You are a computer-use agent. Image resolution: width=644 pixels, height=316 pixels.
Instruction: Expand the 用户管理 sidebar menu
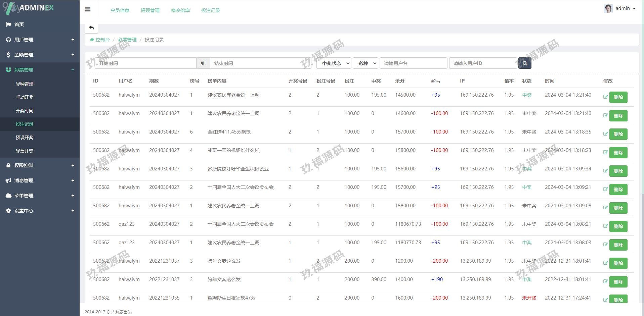point(73,40)
